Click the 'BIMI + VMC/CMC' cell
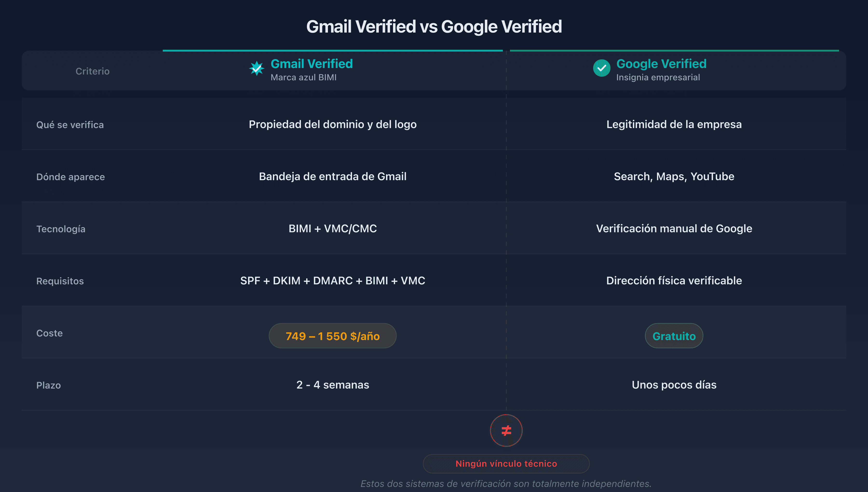This screenshot has width=868, height=492. tap(333, 228)
